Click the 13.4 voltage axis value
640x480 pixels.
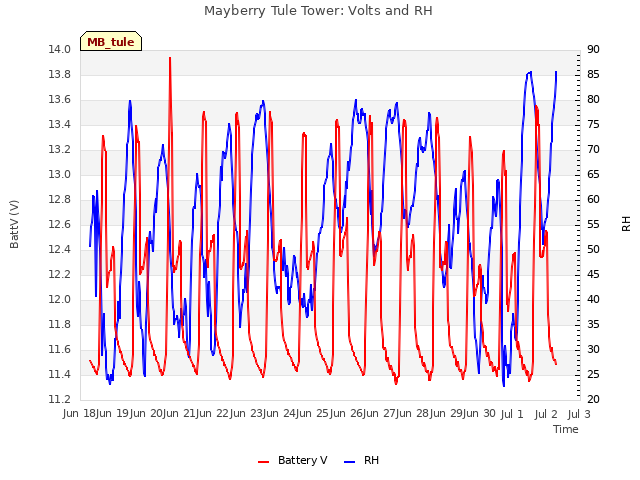60,124
